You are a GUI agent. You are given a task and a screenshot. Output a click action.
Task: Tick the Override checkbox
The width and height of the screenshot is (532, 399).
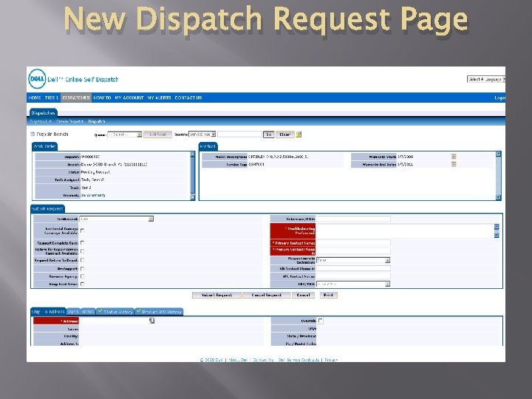(x=321, y=321)
